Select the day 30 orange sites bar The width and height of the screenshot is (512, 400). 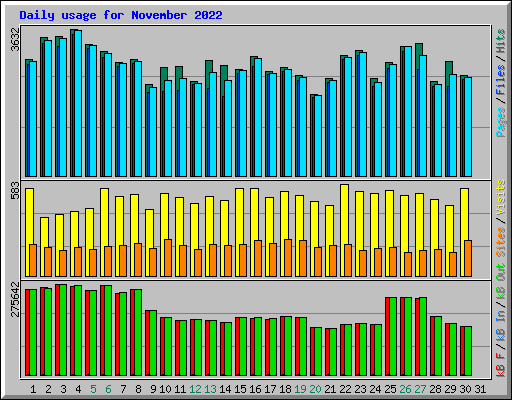click(468, 259)
